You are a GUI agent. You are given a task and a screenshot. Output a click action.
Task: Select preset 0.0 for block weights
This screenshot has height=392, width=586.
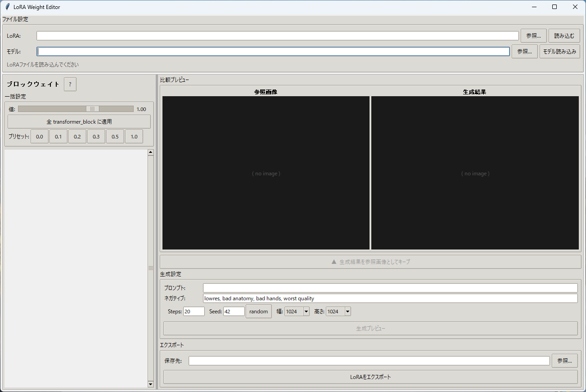click(x=39, y=136)
